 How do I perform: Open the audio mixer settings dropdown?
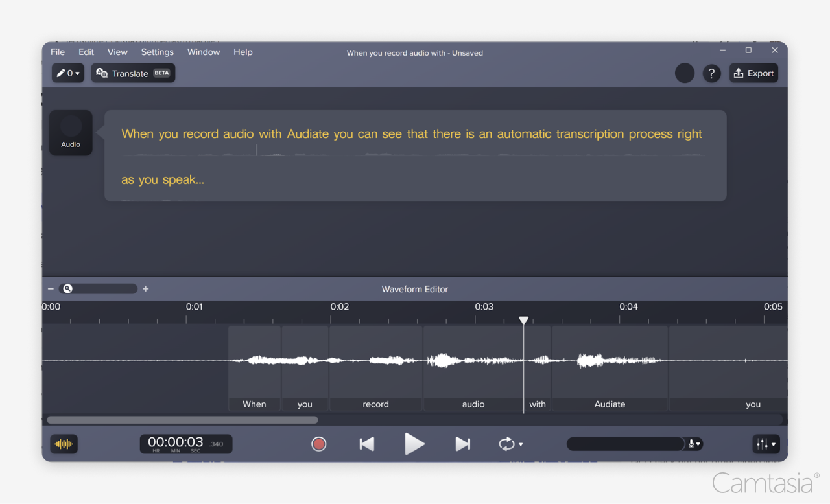coord(766,444)
